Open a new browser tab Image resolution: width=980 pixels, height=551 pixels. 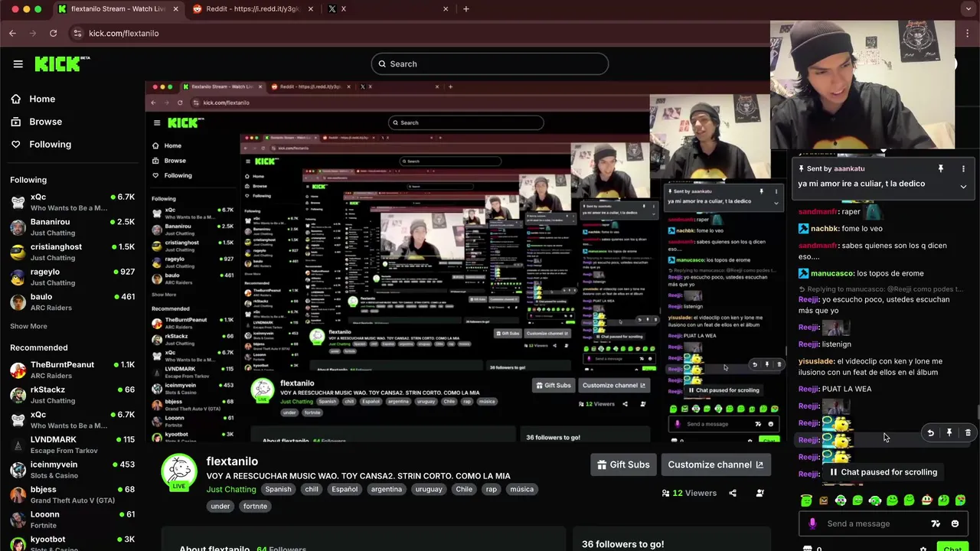pyautogui.click(x=466, y=9)
